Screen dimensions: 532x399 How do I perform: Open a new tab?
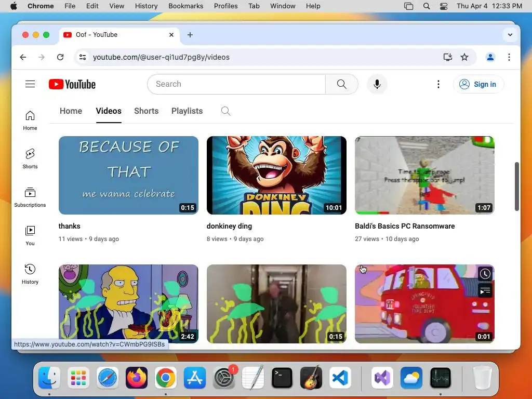(190, 35)
